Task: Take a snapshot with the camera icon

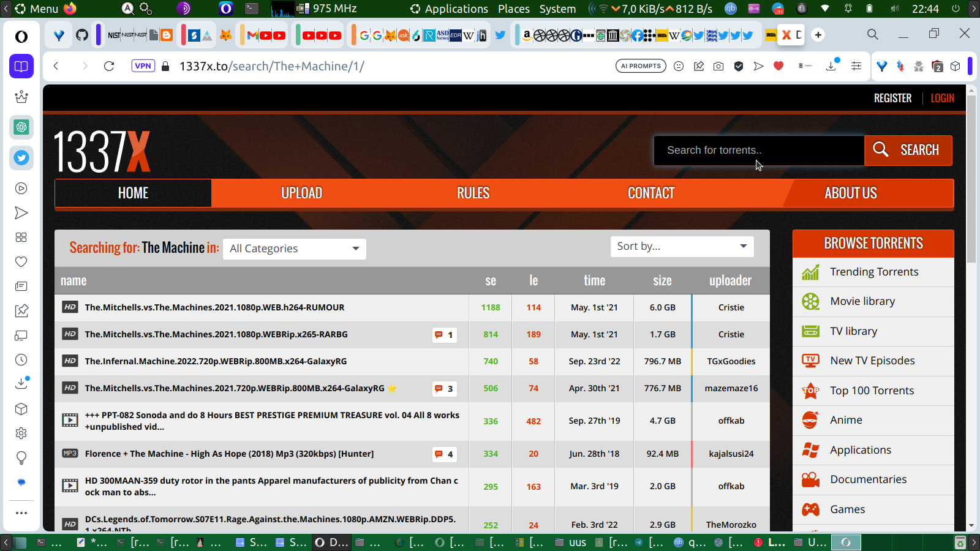Action: coord(718,66)
